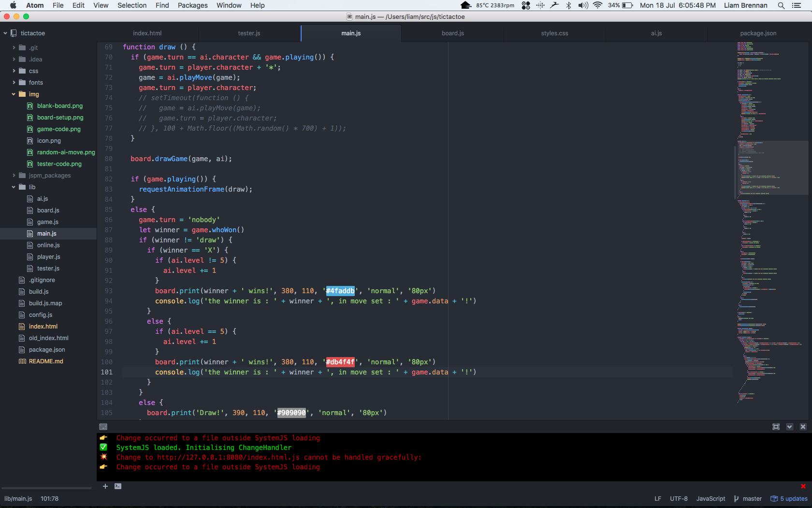Click the red X to close all terminals

click(x=803, y=486)
